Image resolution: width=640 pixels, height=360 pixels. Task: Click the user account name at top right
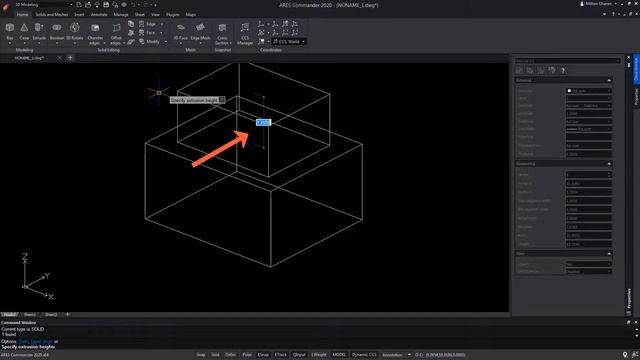[x=598, y=4]
